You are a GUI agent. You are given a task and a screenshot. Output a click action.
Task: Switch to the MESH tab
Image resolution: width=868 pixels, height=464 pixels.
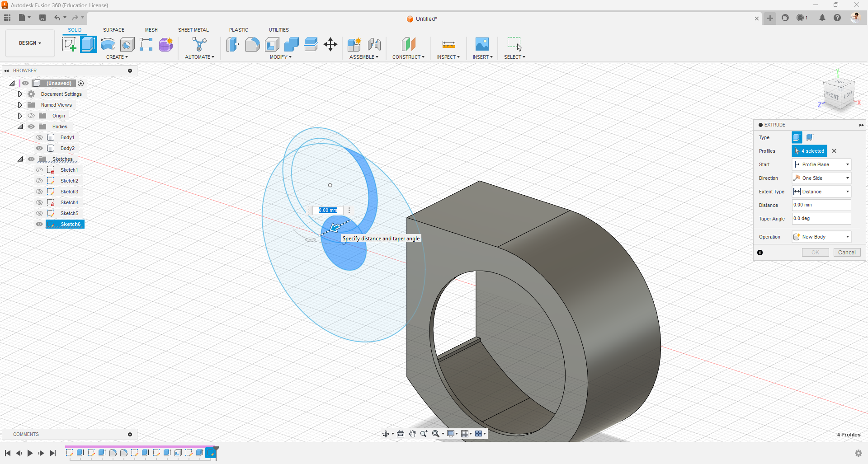pyautogui.click(x=151, y=30)
